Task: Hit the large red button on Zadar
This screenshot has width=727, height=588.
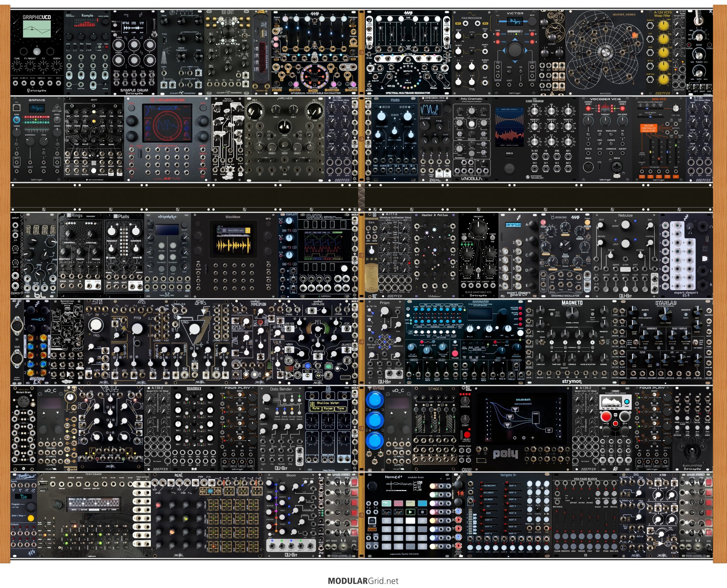Action: pyautogui.click(x=606, y=416)
